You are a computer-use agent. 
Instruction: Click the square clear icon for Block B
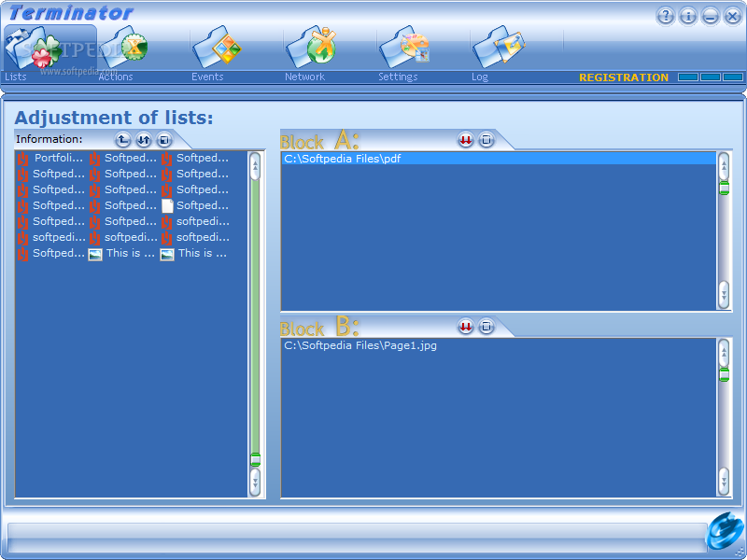click(486, 327)
